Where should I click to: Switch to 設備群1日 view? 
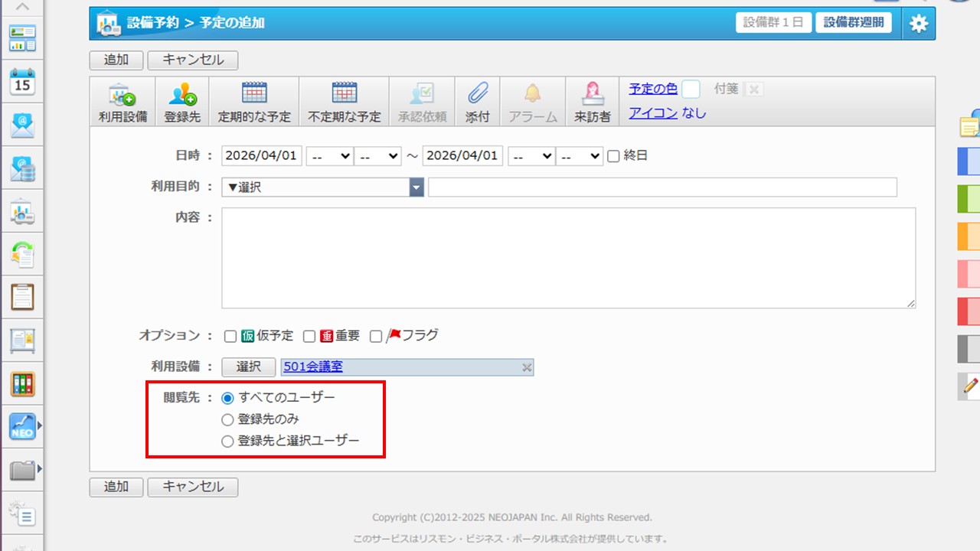click(x=773, y=22)
